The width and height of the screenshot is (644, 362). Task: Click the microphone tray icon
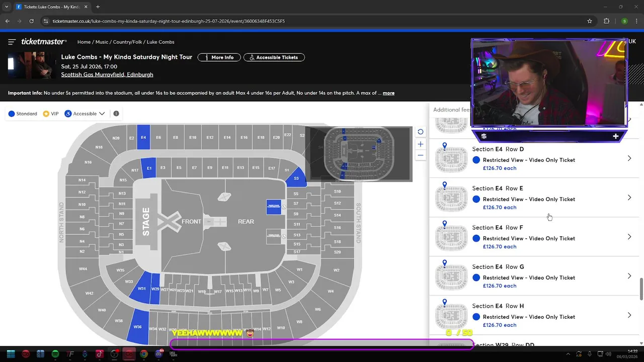pos(590,354)
